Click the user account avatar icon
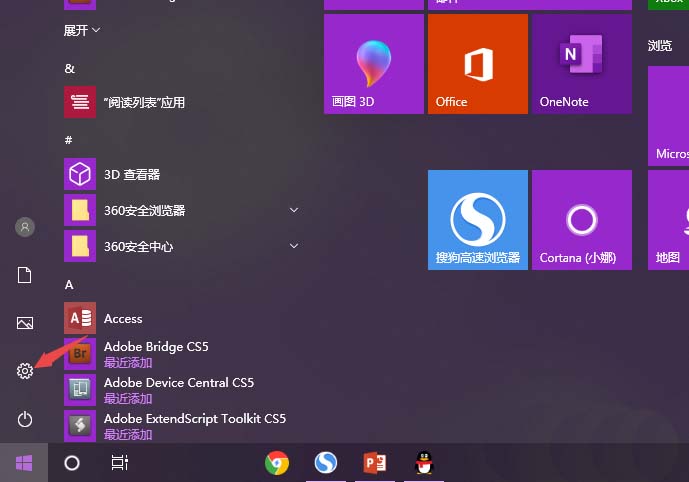The image size is (689, 482). [25, 227]
